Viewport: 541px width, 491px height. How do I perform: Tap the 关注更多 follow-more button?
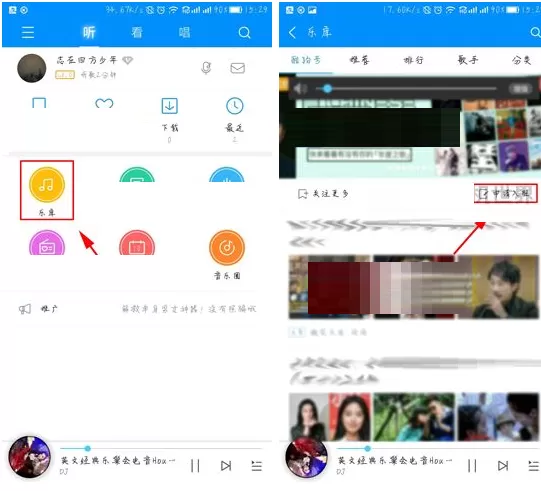(x=323, y=194)
